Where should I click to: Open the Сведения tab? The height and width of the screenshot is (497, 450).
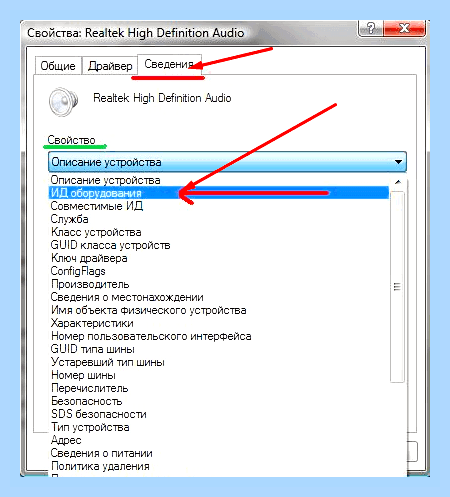[169, 64]
